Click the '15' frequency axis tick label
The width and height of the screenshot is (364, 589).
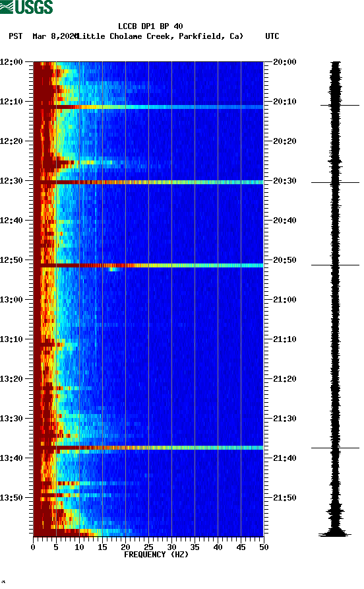tap(102, 547)
